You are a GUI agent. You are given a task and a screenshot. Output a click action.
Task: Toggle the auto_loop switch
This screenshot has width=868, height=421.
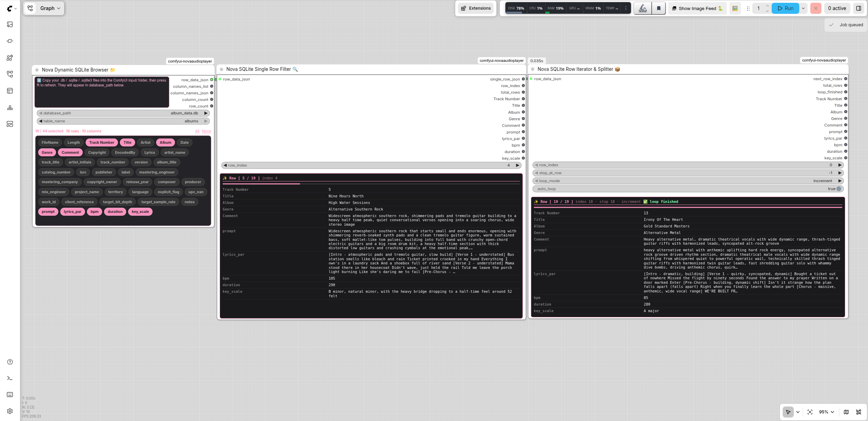pyautogui.click(x=688, y=189)
